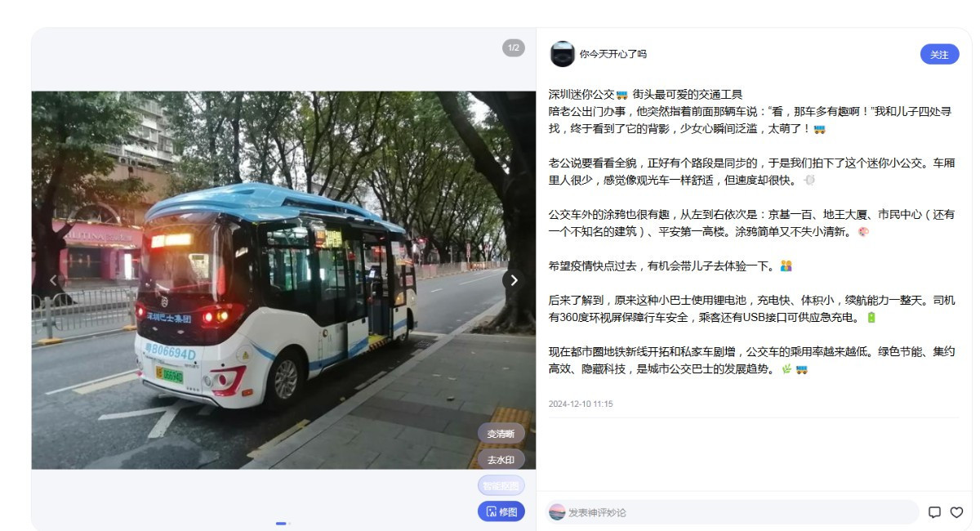Open comments via the speech bubble icon

click(934, 512)
